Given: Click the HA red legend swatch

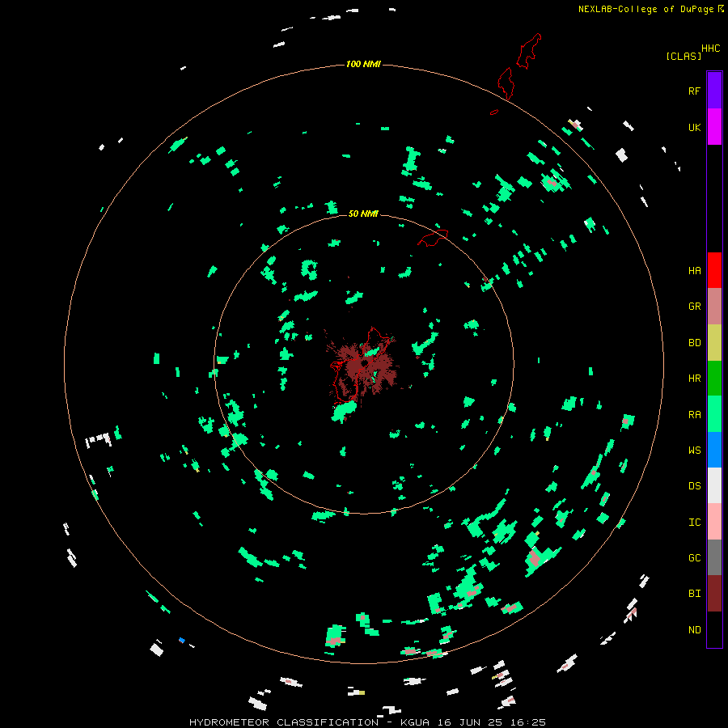Looking at the screenshot, I should click(714, 270).
